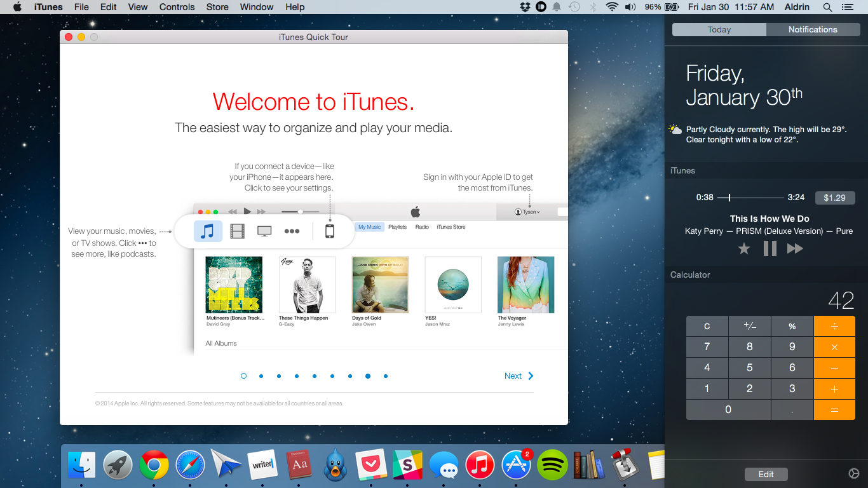The width and height of the screenshot is (868, 488).
Task: Click the chevron arrow beside Next
Action: (531, 376)
